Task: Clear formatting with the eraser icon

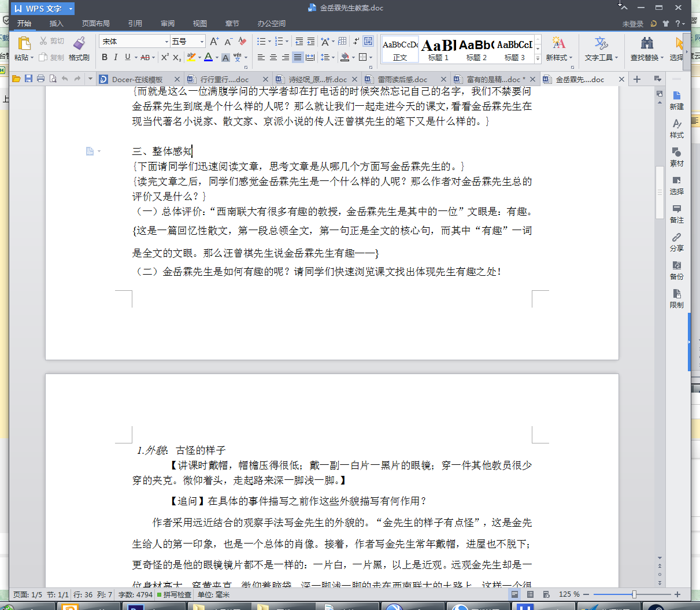Action: [243, 42]
